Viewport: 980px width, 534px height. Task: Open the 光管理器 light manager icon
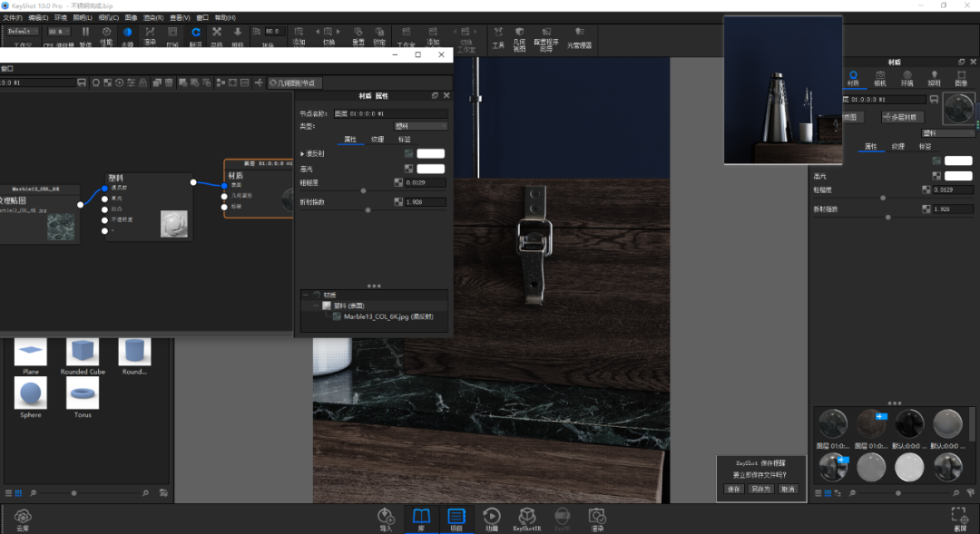(x=579, y=37)
